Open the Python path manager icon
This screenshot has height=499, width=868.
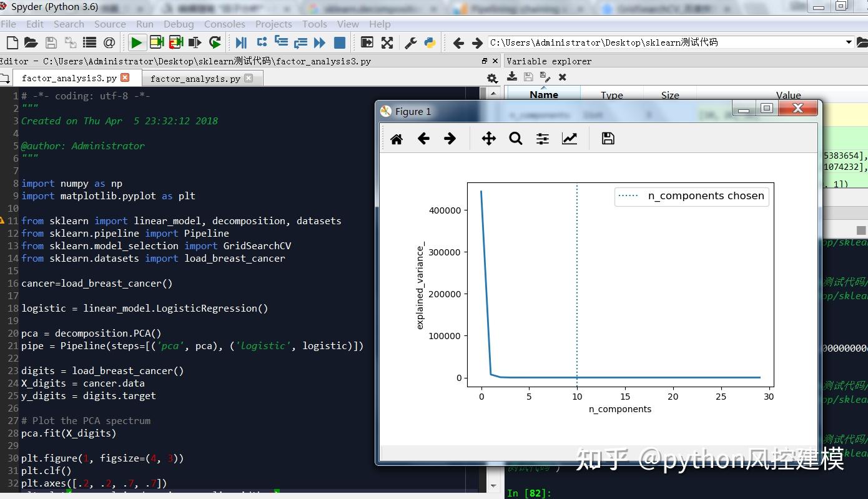coord(430,42)
